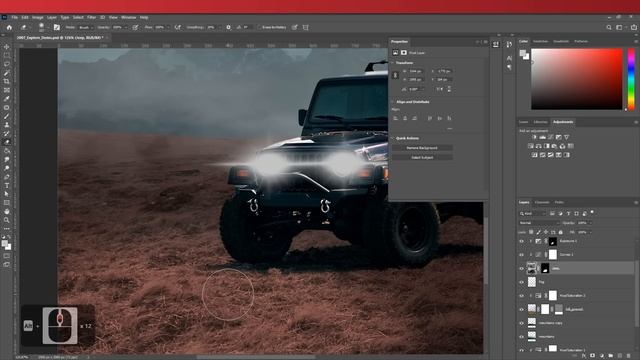Viewport: 640px width, 360px height.
Task: Toggle visibility of the selected Jeep layer
Action: [x=521, y=269]
